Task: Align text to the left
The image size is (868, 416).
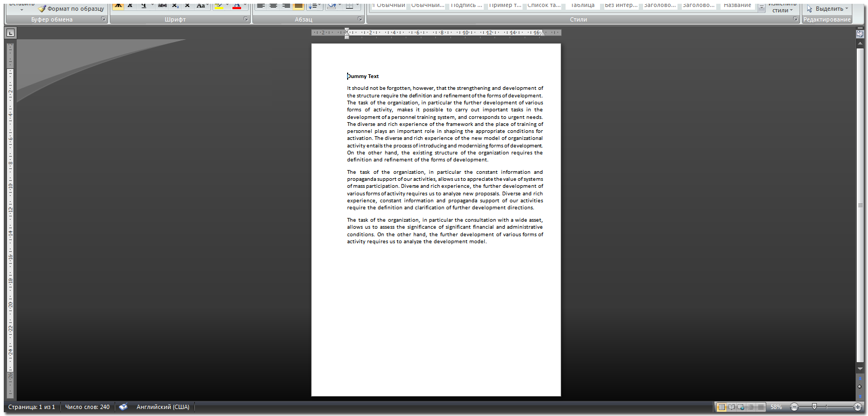Action: point(260,5)
